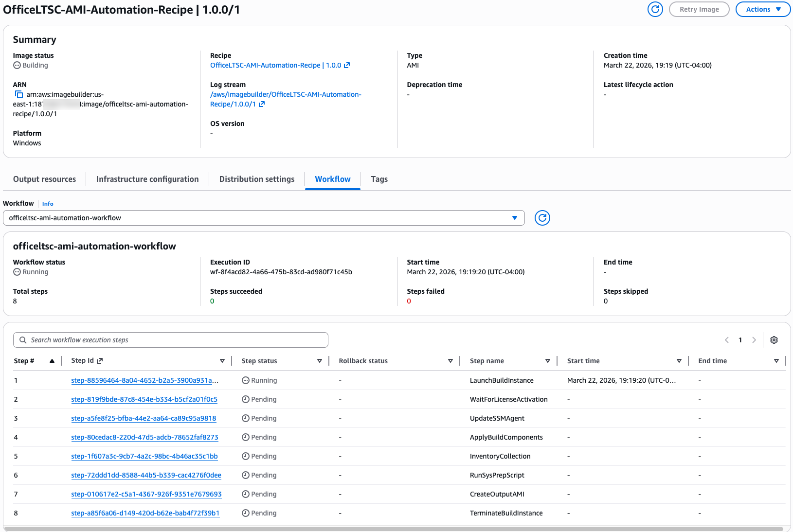Toggle sort order on Step # column
The image size is (793, 532).
[x=53, y=360]
